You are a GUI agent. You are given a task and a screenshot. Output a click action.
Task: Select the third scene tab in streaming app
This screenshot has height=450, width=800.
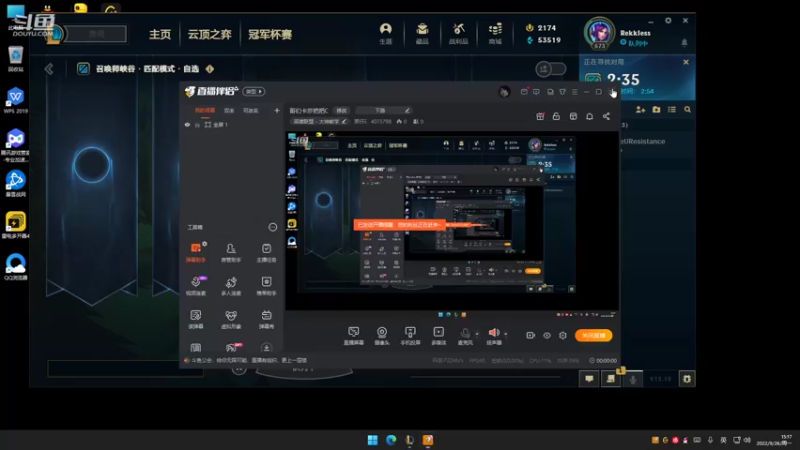[x=251, y=110]
